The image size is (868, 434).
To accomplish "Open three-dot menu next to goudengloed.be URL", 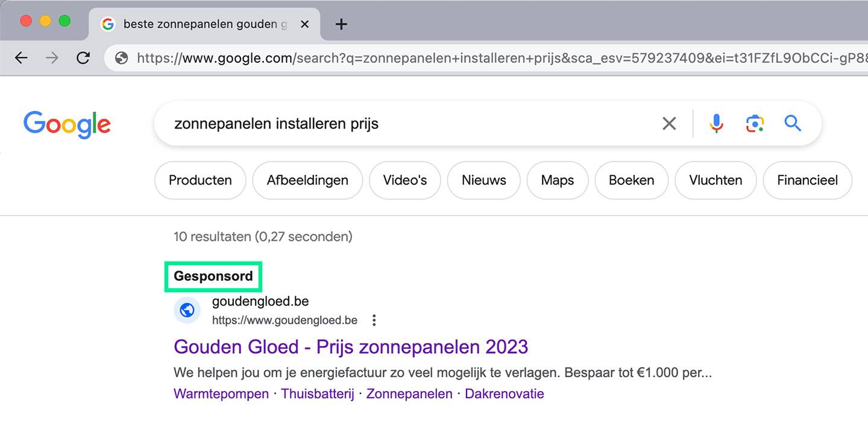I will [x=374, y=320].
